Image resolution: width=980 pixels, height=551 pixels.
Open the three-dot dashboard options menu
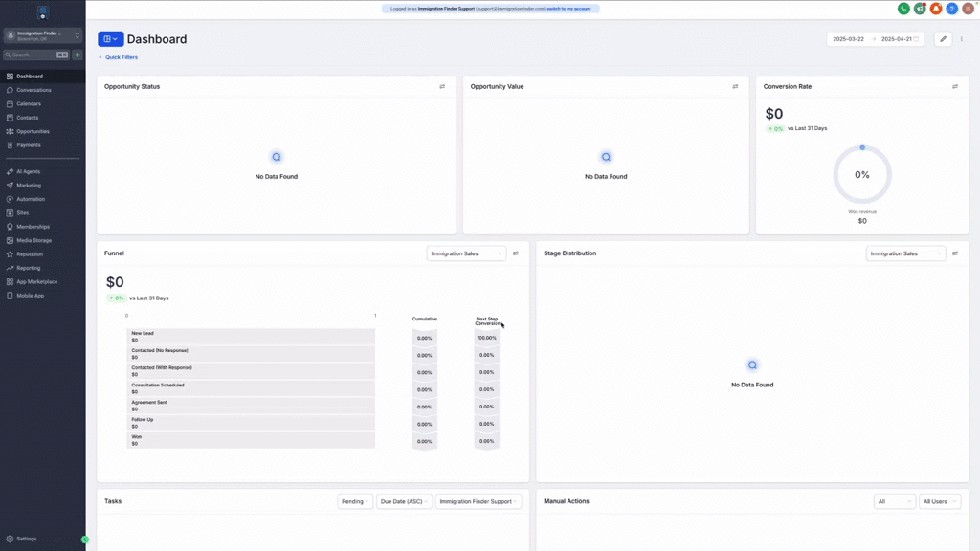click(x=962, y=39)
